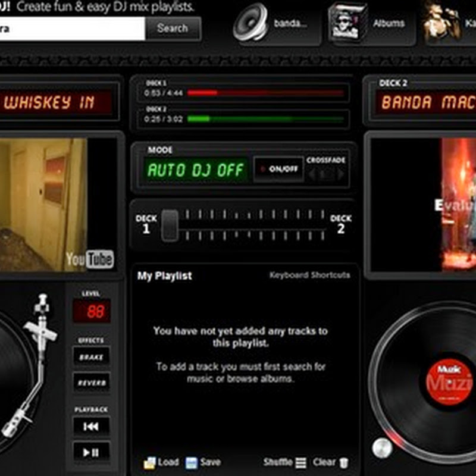Click the Deck 2 time 0:25 / 3:02

(x=163, y=119)
